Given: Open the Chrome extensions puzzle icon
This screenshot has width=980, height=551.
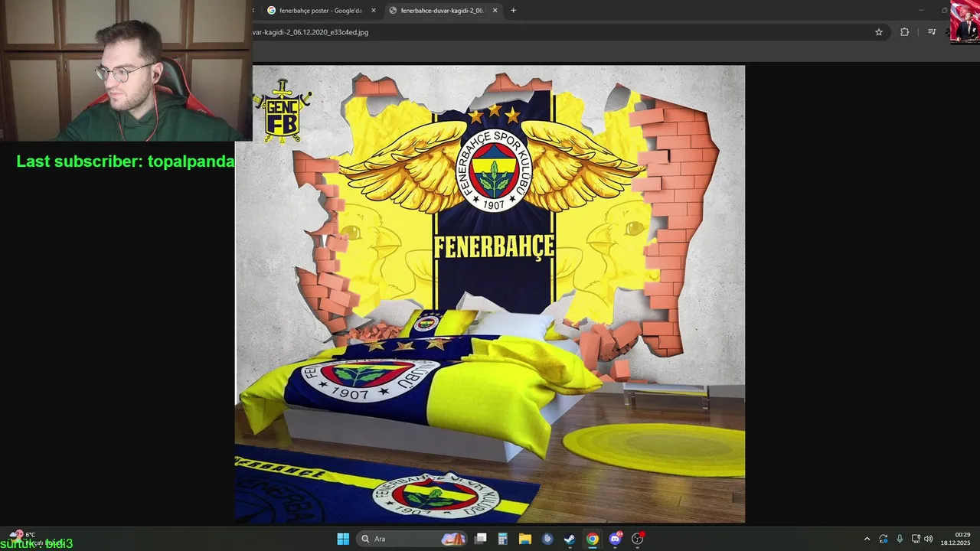Looking at the screenshot, I should pyautogui.click(x=904, y=32).
